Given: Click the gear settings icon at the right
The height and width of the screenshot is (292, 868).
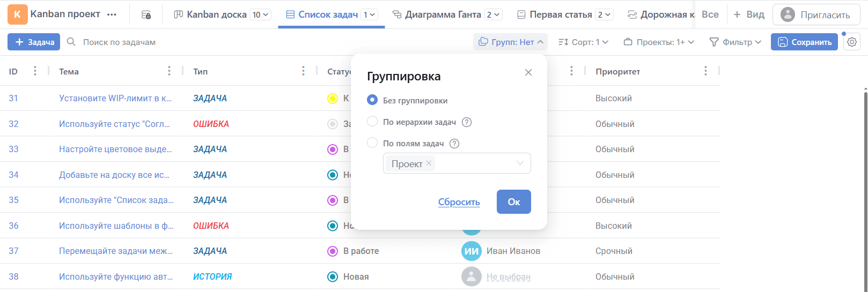Looking at the screenshot, I should tap(851, 42).
